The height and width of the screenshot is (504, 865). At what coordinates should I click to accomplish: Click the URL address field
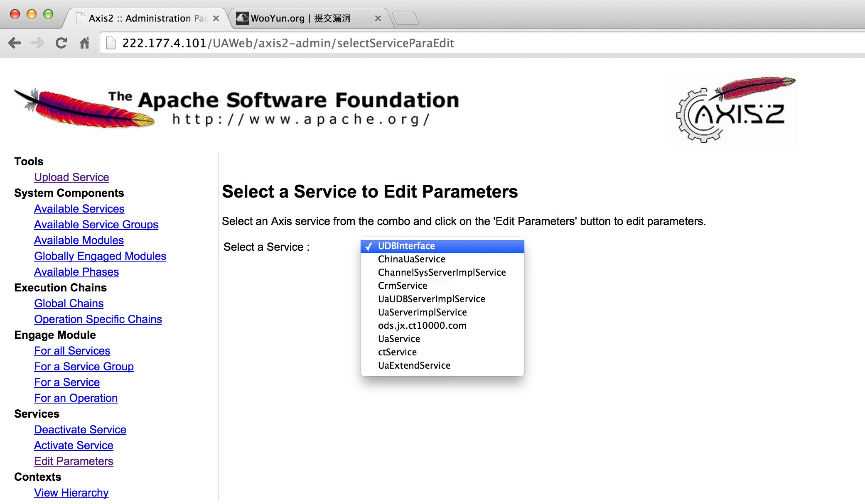(482, 43)
